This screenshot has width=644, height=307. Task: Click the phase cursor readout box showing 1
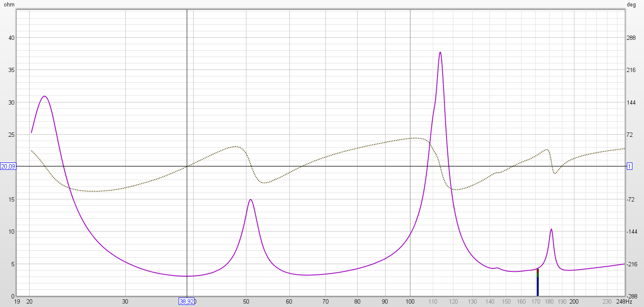pyautogui.click(x=629, y=166)
